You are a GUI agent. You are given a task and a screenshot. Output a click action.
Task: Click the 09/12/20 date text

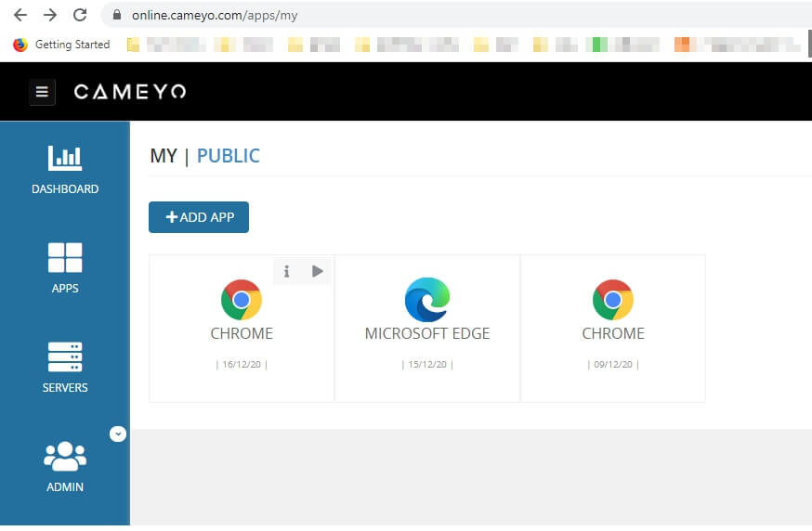pyautogui.click(x=613, y=364)
